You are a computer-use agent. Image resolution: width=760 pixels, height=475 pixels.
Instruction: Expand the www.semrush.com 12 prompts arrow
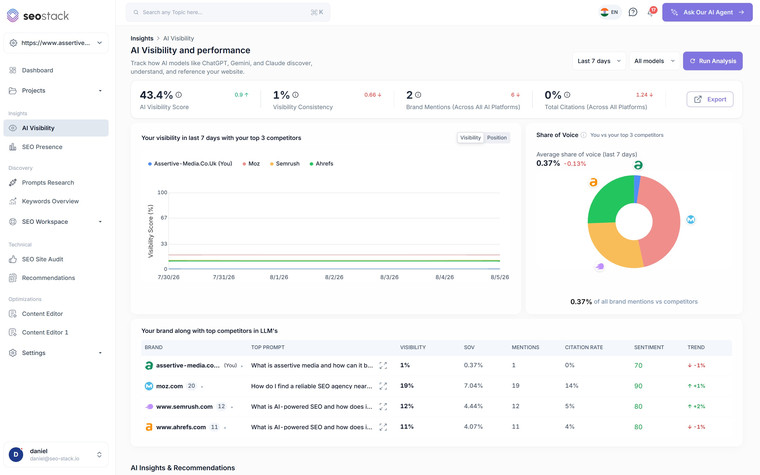pos(232,407)
